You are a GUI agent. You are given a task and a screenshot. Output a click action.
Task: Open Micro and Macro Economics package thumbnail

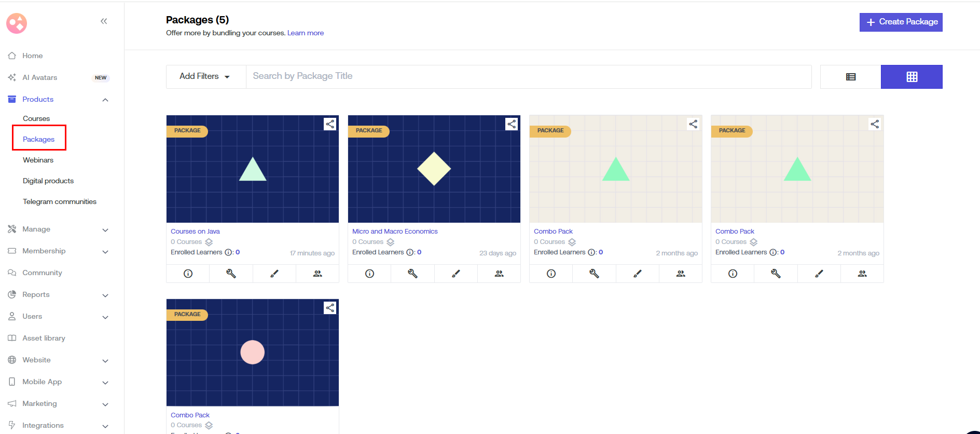434,169
